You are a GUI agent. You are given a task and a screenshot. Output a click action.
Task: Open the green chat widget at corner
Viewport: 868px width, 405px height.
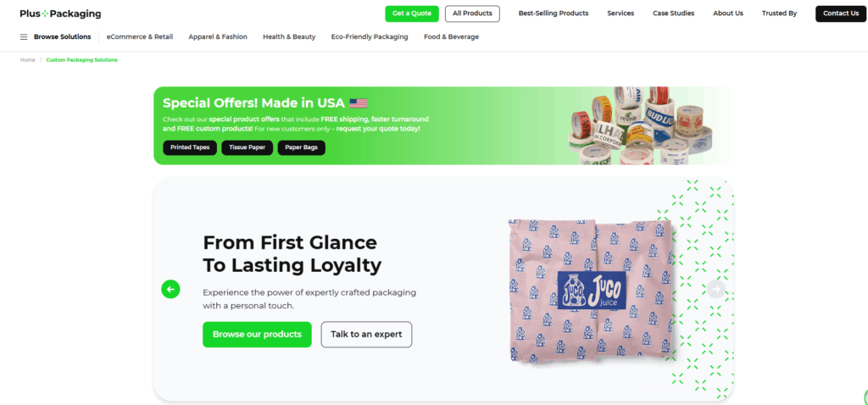pos(865,396)
